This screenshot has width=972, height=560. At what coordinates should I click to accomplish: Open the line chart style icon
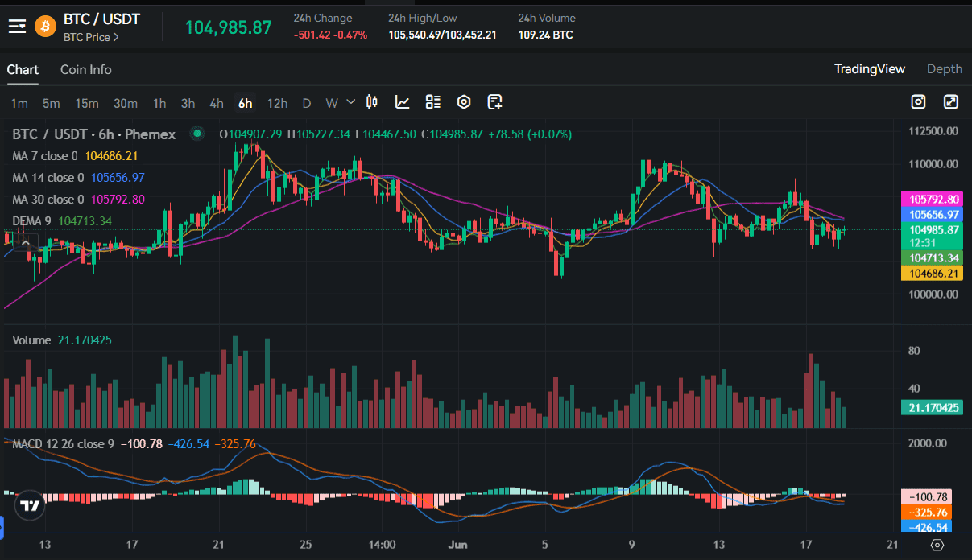[402, 102]
